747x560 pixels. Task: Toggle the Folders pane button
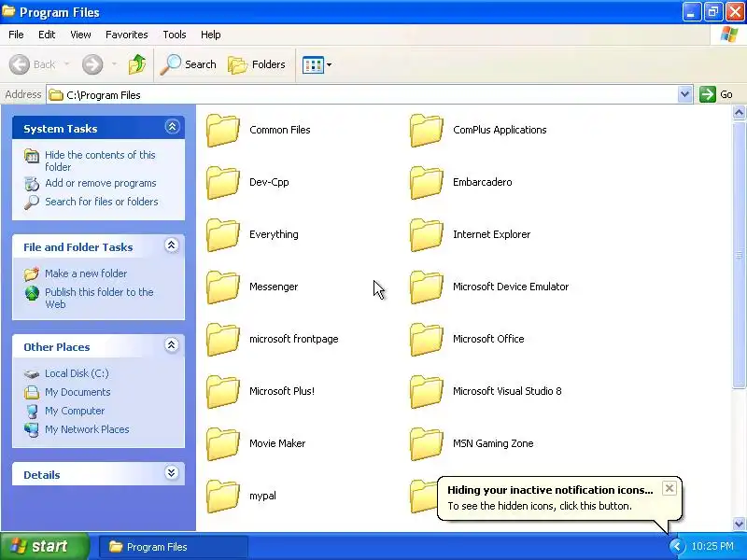pyautogui.click(x=257, y=64)
